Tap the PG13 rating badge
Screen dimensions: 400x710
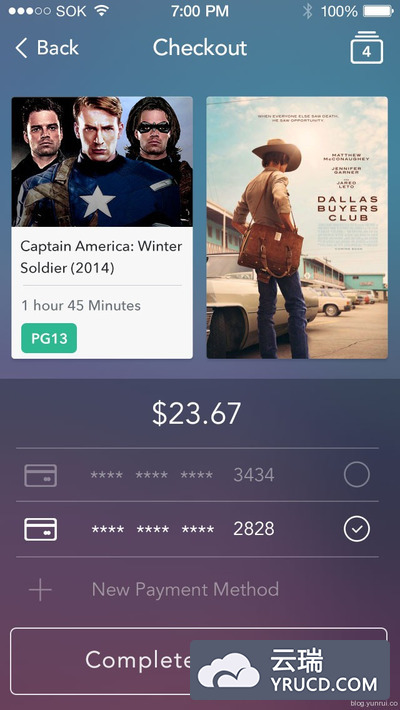pos(49,338)
